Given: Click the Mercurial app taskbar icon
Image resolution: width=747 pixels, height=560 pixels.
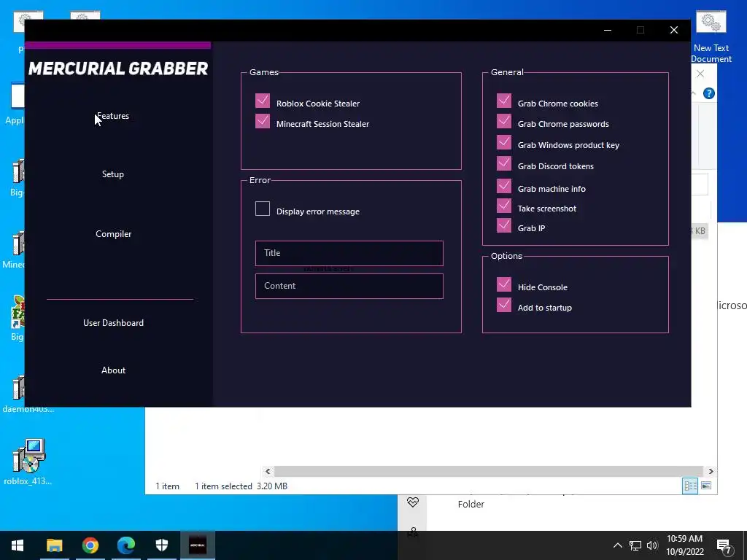Looking at the screenshot, I should click(198, 545).
